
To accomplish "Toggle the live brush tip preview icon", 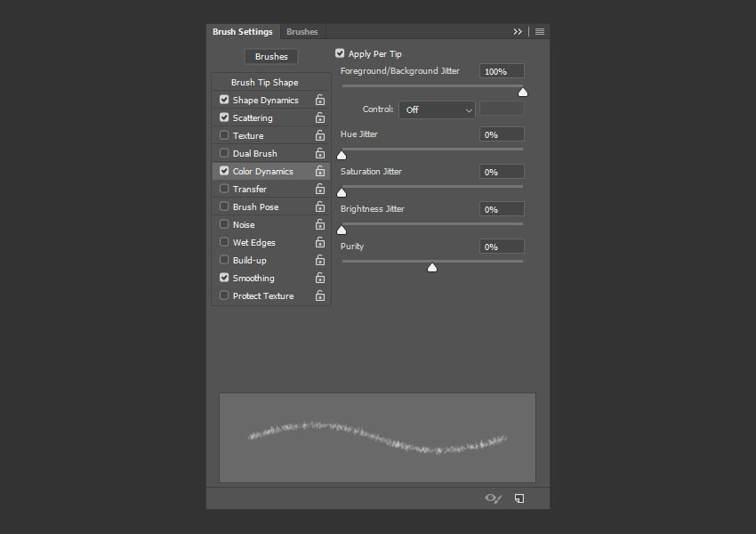I will click(x=493, y=498).
